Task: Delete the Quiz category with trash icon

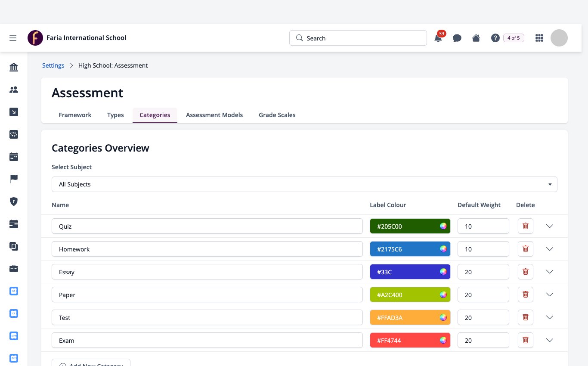Action: (x=526, y=226)
